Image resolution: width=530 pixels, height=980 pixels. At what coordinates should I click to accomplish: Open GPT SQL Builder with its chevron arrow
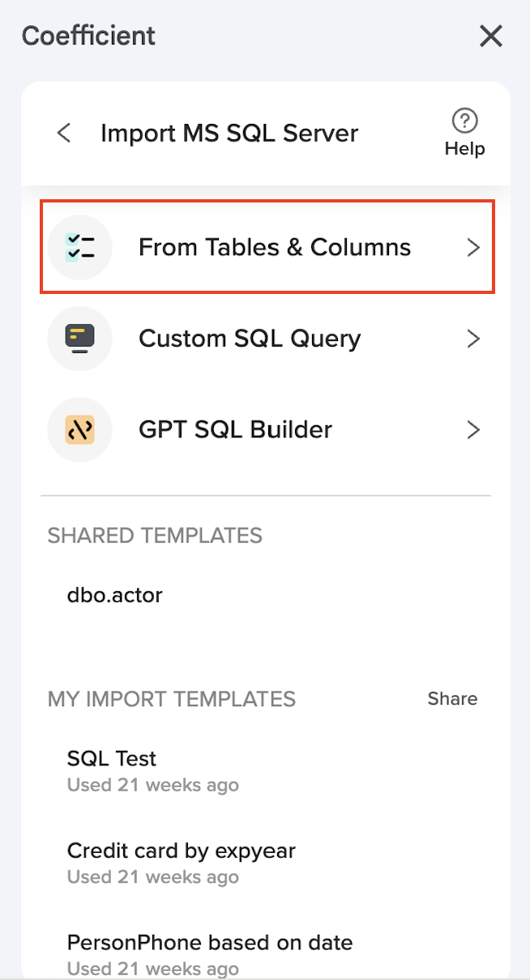474,429
